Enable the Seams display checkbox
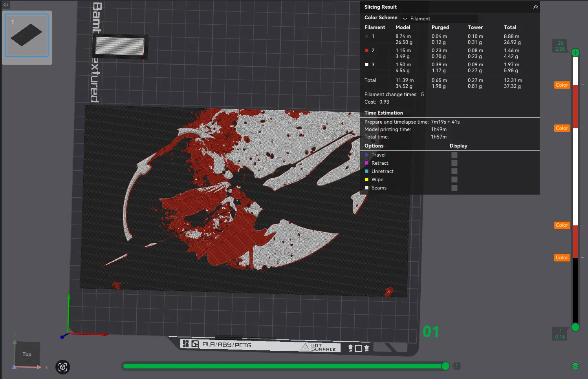This screenshot has width=588, height=379. click(454, 188)
